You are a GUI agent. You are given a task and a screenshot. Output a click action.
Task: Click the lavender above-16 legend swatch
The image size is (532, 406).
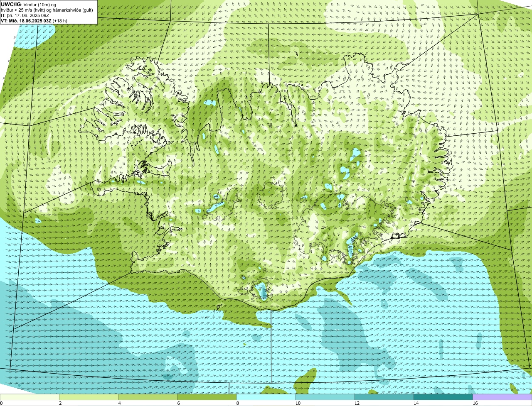502,397
